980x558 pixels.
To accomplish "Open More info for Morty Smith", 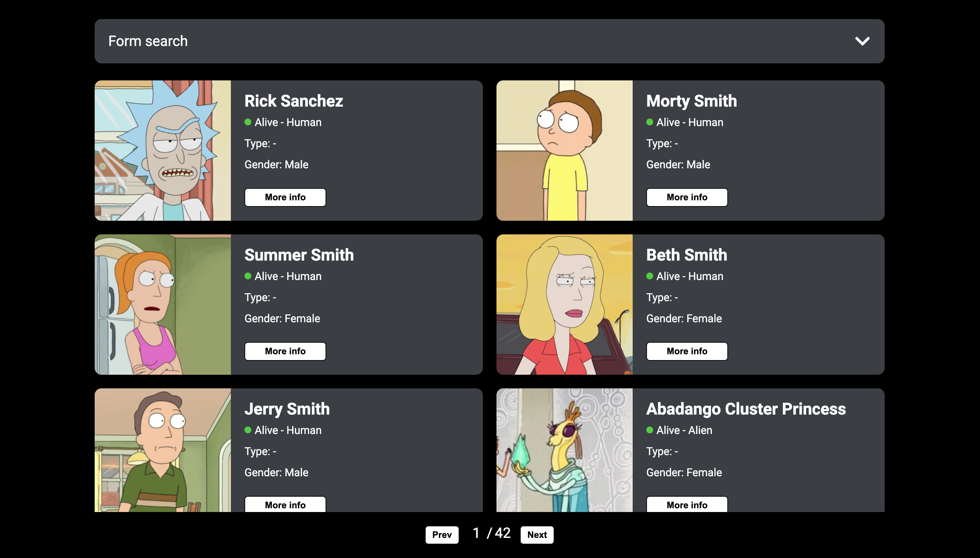I will point(687,197).
